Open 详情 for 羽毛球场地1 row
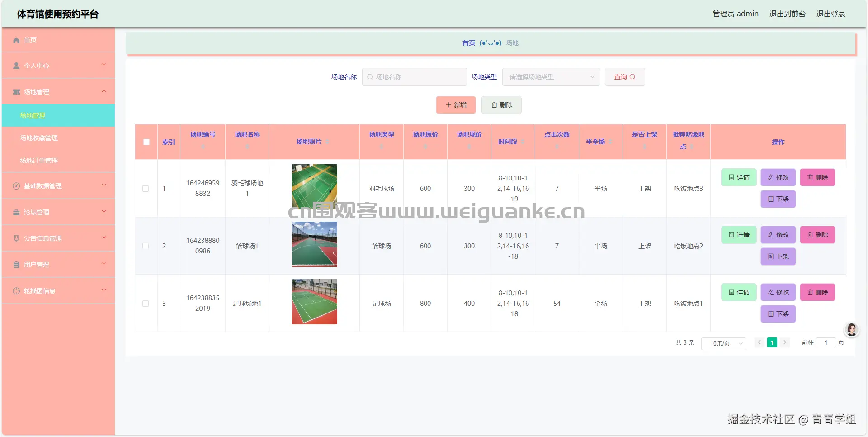 pos(739,177)
